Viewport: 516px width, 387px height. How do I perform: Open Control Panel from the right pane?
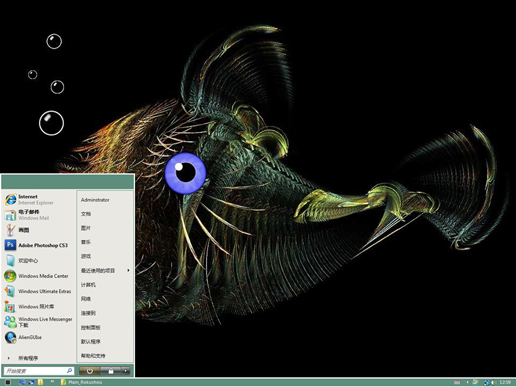point(91,327)
